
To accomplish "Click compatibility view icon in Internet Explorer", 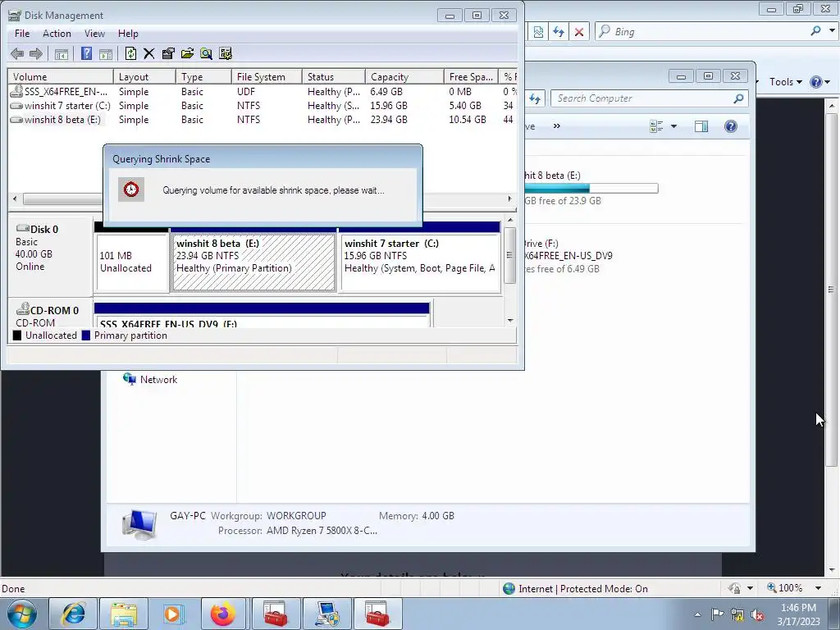I will pos(538,32).
